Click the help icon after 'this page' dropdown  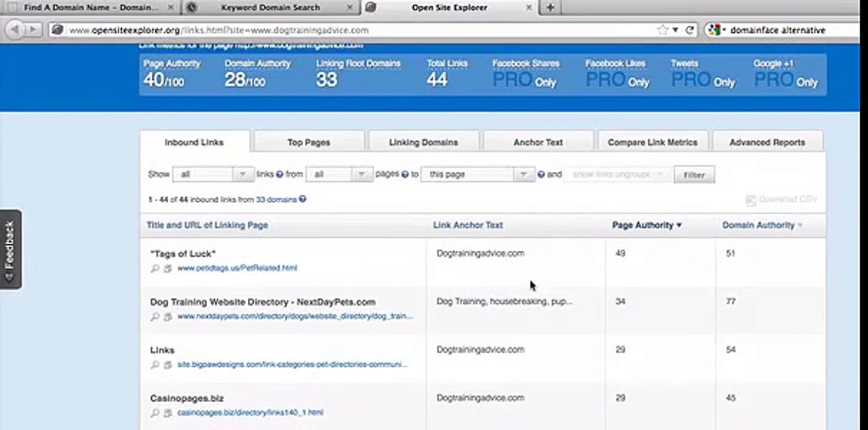pos(541,174)
